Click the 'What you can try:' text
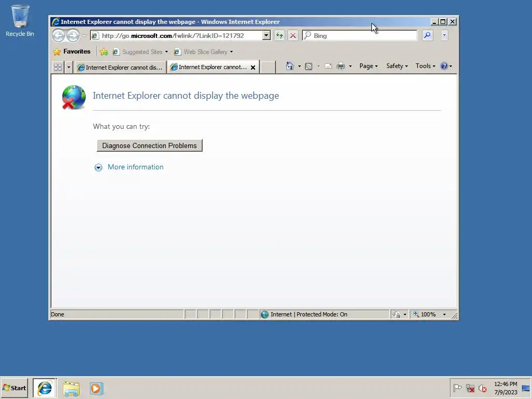 (121, 127)
